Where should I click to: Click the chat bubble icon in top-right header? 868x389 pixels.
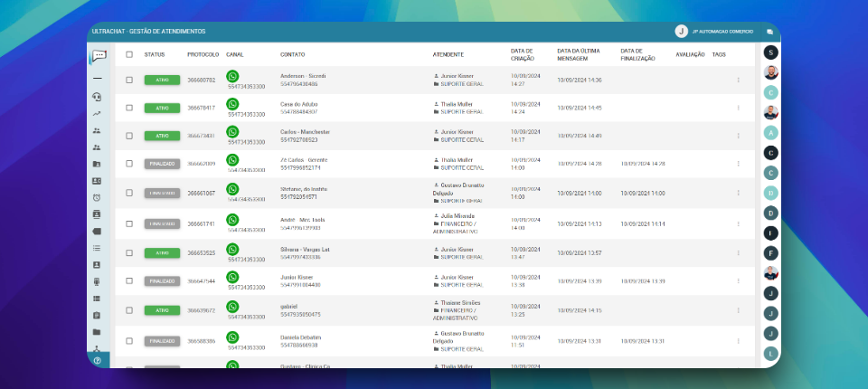pos(769,32)
